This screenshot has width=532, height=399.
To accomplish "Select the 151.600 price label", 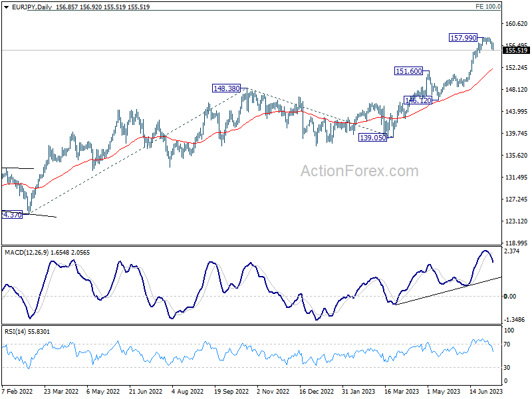I will (x=409, y=71).
